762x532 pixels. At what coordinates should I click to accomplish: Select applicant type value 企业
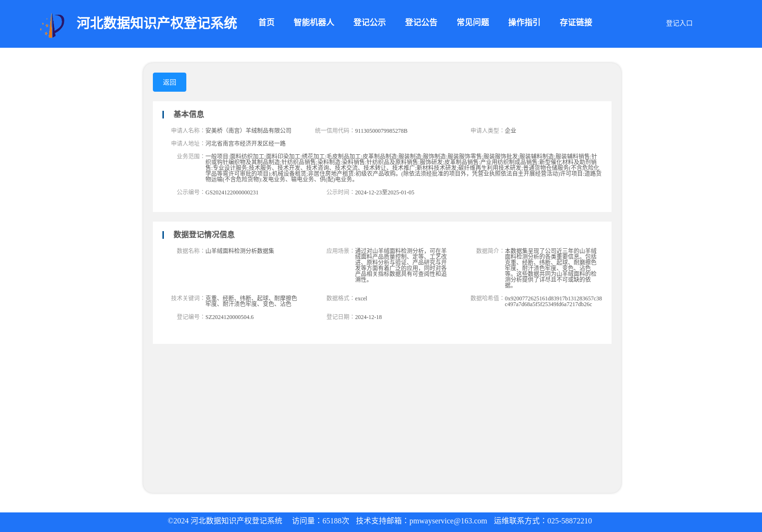510,130
